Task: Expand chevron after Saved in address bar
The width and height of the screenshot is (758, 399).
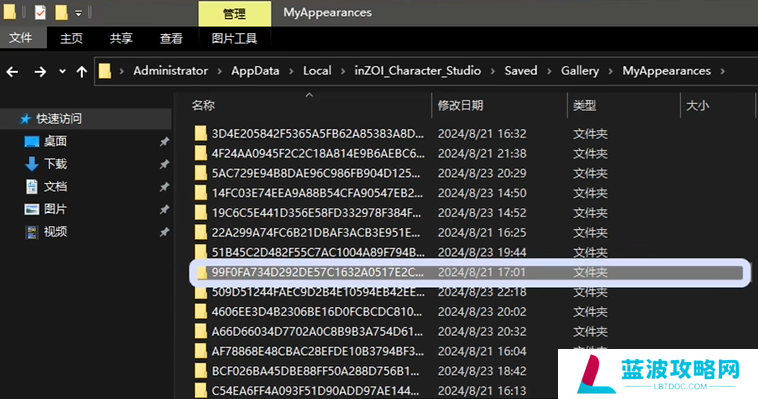Action: tap(549, 71)
